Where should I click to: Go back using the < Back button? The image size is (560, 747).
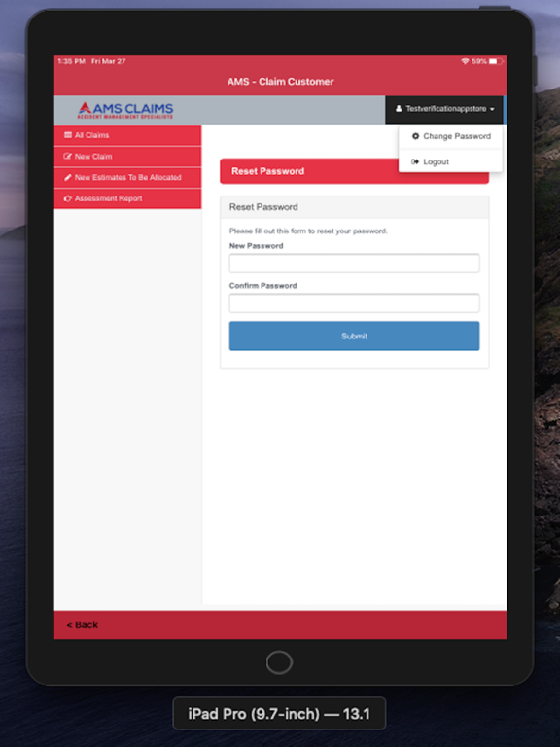pos(83,625)
